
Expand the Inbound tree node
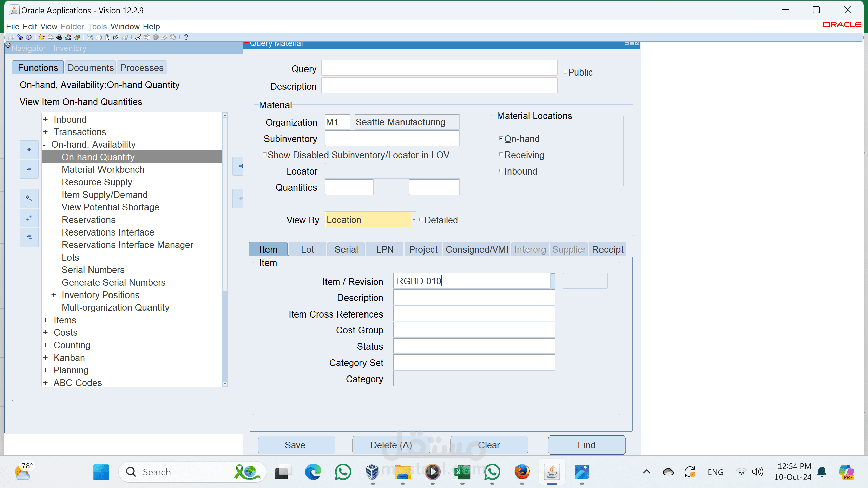pos(45,119)
